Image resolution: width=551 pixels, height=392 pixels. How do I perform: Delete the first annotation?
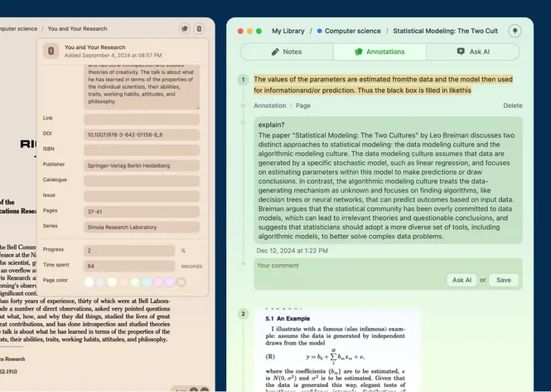[512, 105]
